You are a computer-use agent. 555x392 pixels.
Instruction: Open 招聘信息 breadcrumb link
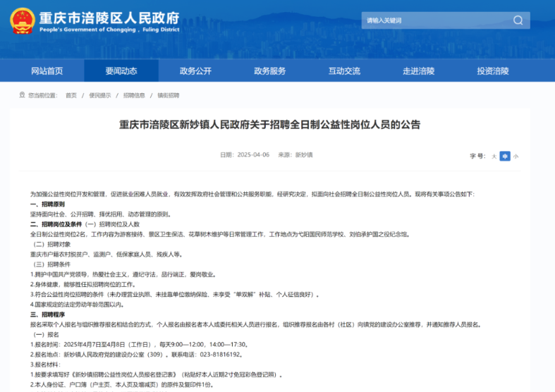(x=134, y=95)
